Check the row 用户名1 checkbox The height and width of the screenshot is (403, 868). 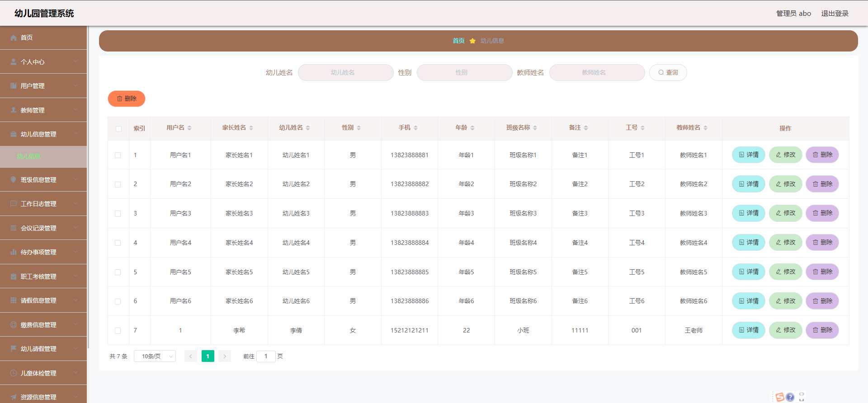(118, 155)
